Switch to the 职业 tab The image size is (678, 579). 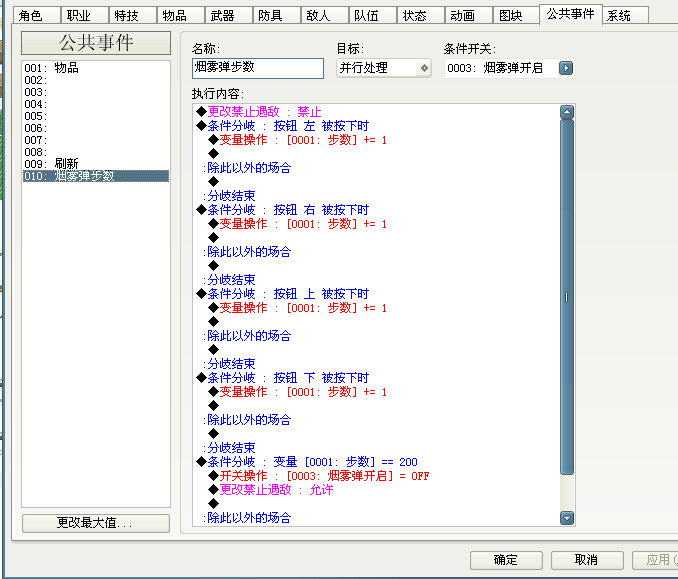point(85,16)
